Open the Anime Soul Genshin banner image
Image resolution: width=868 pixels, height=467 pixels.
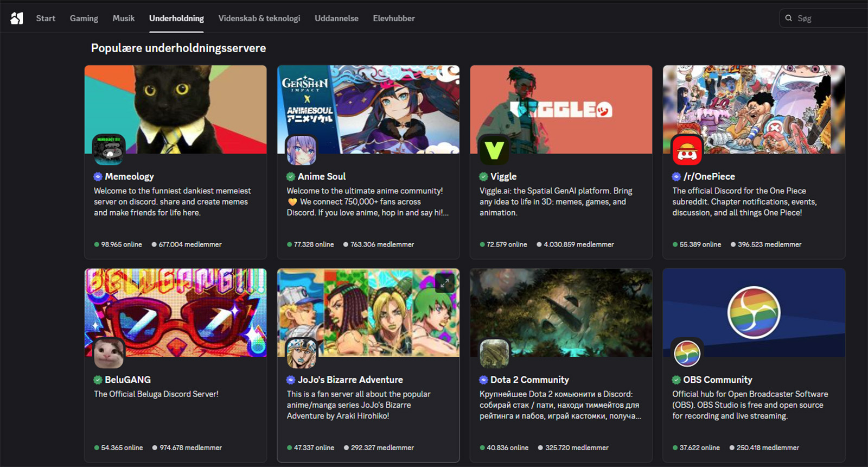pyautogui.click(x=368, y=109)
